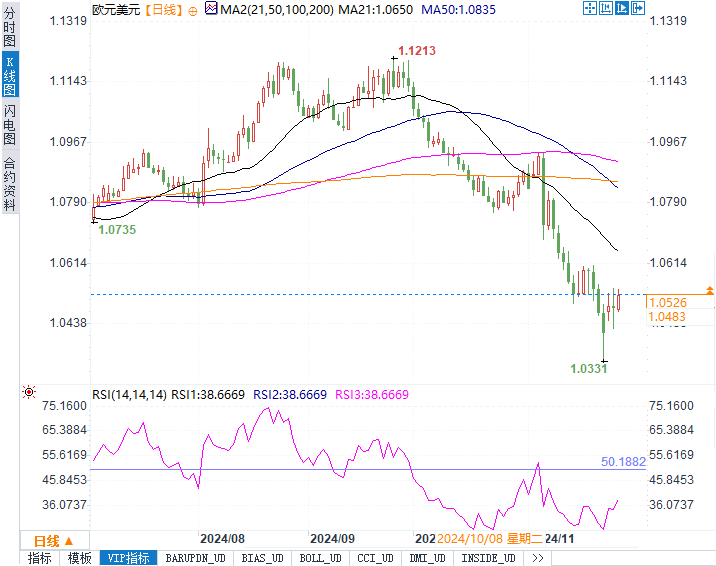Click the 2024/08 date axis label
The image size is (716, 566).
[x=222, y=539]
